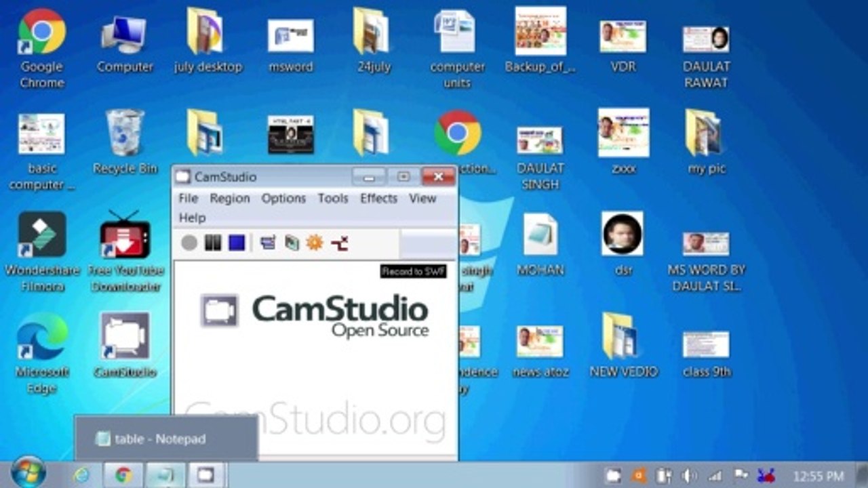The height and width of the screenshot is (488, 868).
Task: Select the Recycle Bin
Action: coord(125,142)
